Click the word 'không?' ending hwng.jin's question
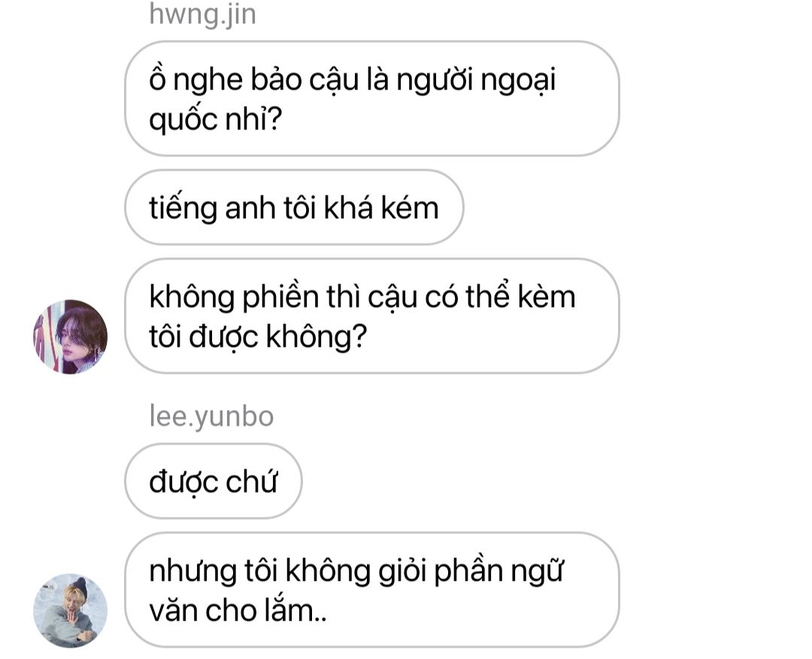 316,338
